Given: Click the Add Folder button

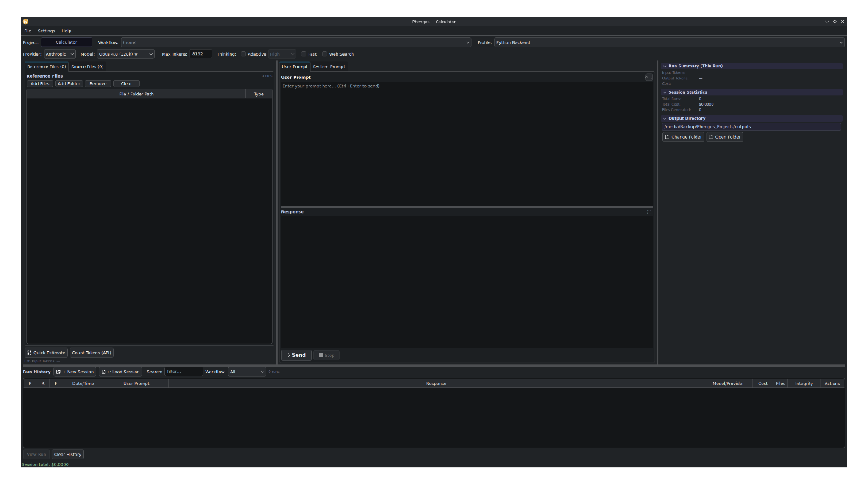Looking at the screenshot, I should (69, 83).
